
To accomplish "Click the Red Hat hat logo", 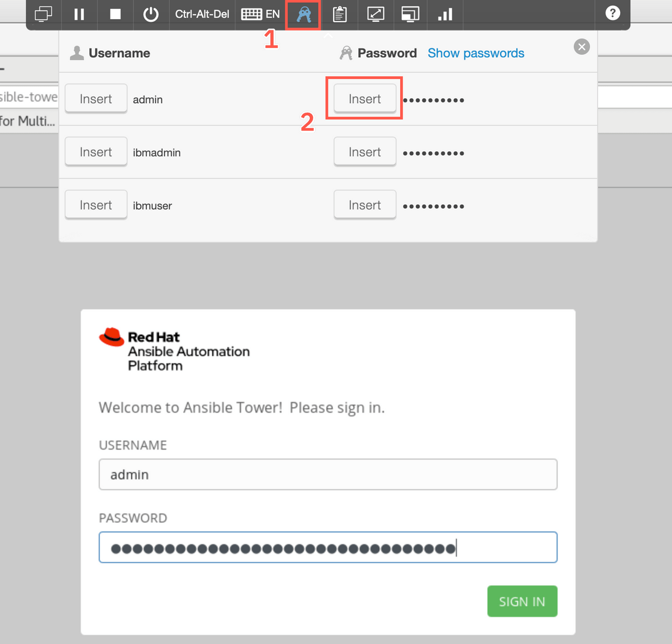I will coord(112,337).
